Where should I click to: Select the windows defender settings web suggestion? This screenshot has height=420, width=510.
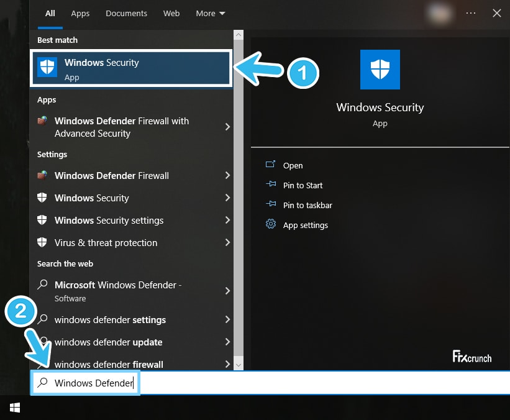click(131, 320)
